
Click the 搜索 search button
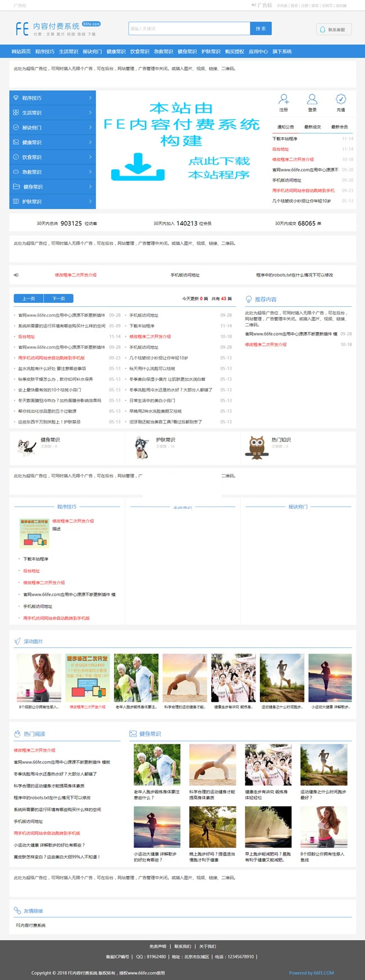point(261,29)
